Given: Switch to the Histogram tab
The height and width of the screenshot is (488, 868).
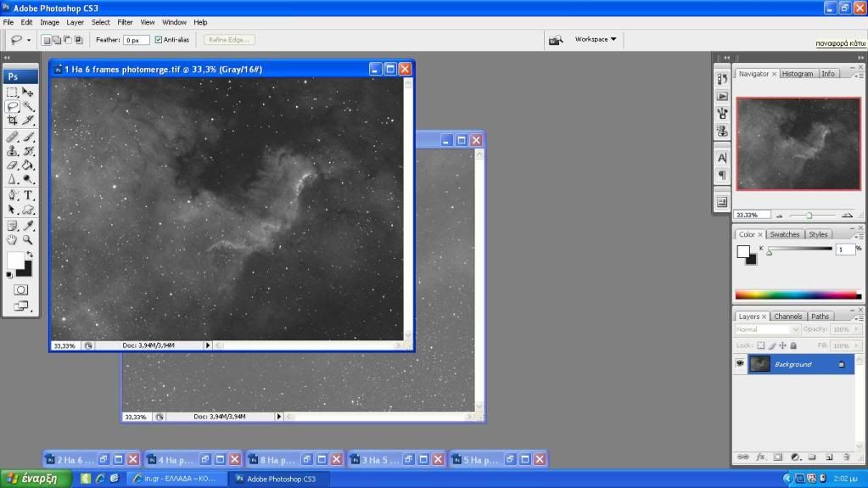Looking at the screenshot, I should [797, 74].
